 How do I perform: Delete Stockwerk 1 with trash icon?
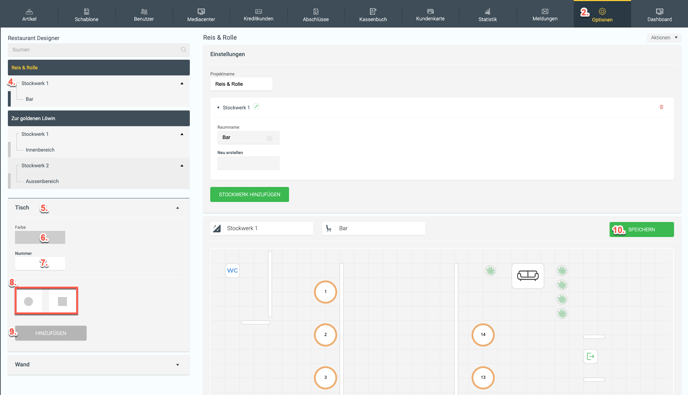pyautogui.click(x=661, y=107)
